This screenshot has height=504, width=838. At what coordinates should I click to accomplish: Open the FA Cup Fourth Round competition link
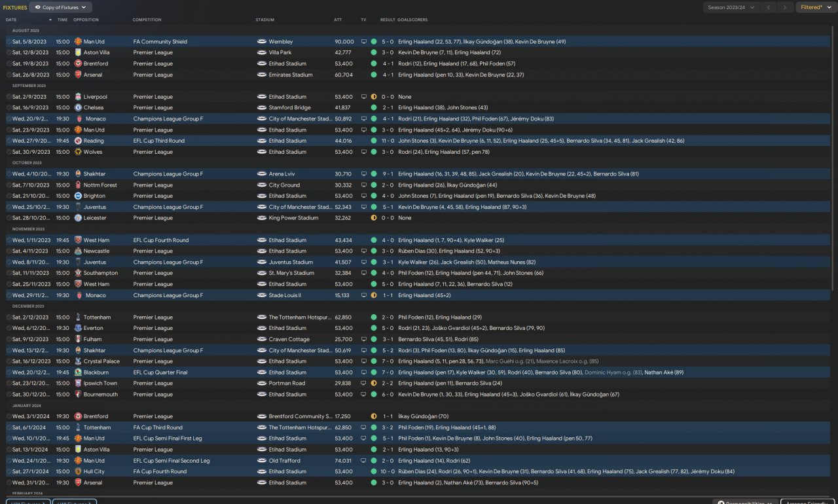pyautogui.click(x=160, y=471)
